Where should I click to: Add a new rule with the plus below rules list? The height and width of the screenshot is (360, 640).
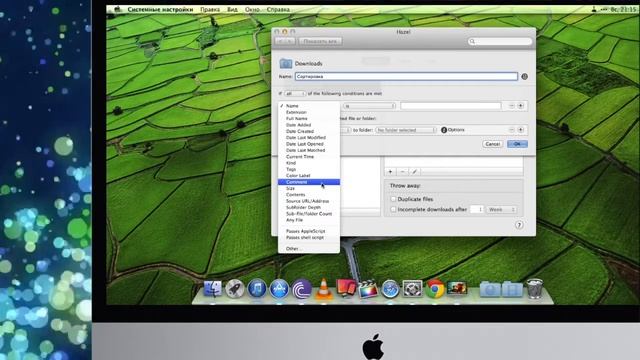(x=390, y=172)
